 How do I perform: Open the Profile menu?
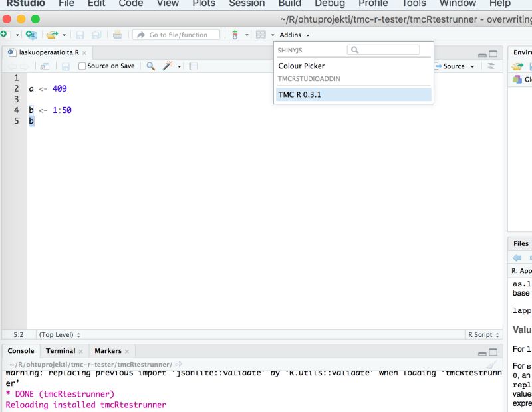click(373, 3)
